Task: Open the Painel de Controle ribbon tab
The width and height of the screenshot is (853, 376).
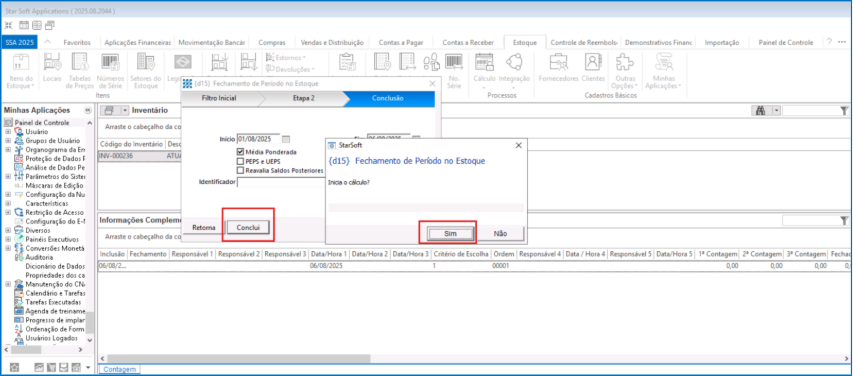Action: (x=786, y=42)
